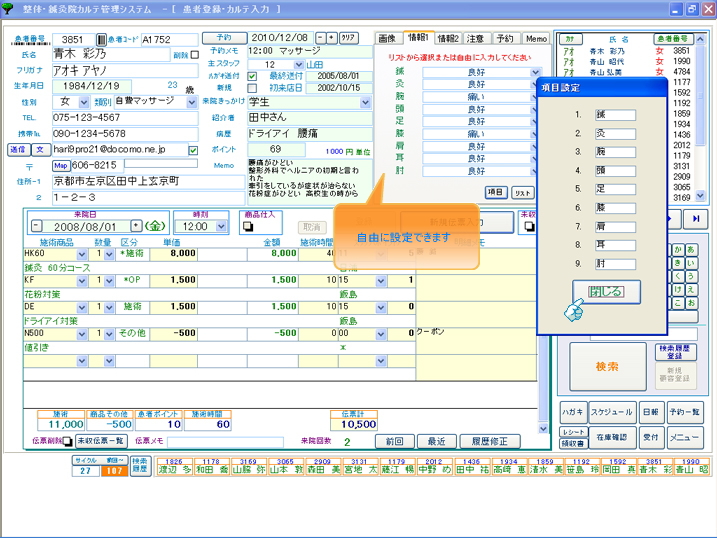Click the 商品仕入 stacked-squares icon
717x538 pixels.
(248, 226)
